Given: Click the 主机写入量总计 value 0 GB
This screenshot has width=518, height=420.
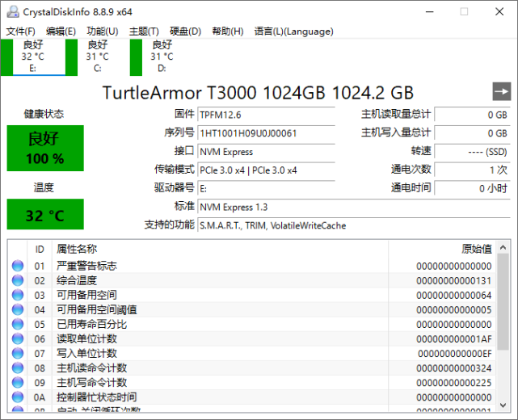Looking at the screenshot, I should [x=472, y=133].
